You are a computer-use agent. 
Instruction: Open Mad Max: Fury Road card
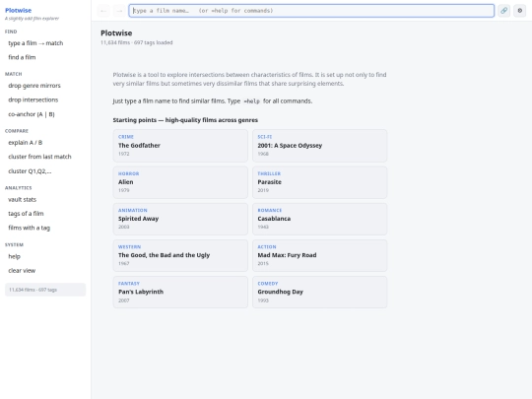319,255
